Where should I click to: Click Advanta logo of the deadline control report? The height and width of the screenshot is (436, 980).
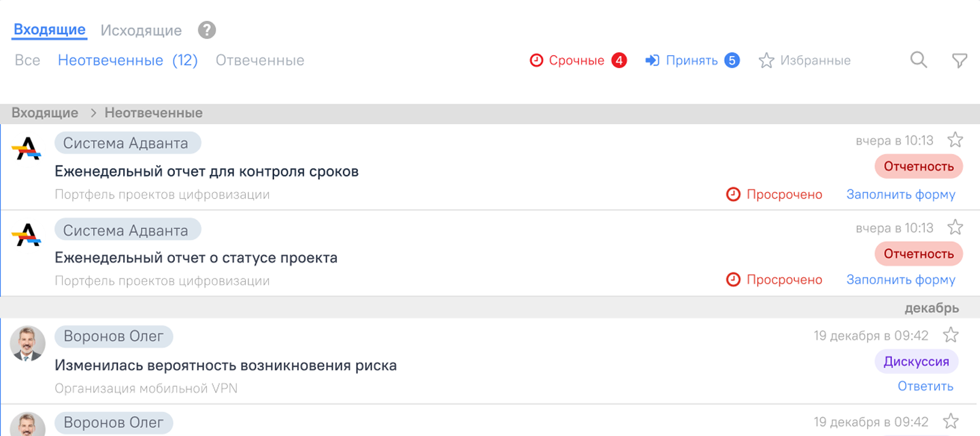point(27,149)
